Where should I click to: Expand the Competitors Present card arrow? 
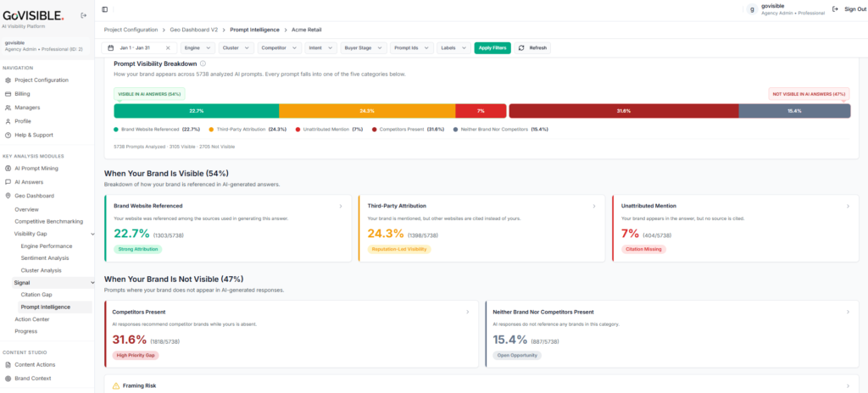coord(467,313)
